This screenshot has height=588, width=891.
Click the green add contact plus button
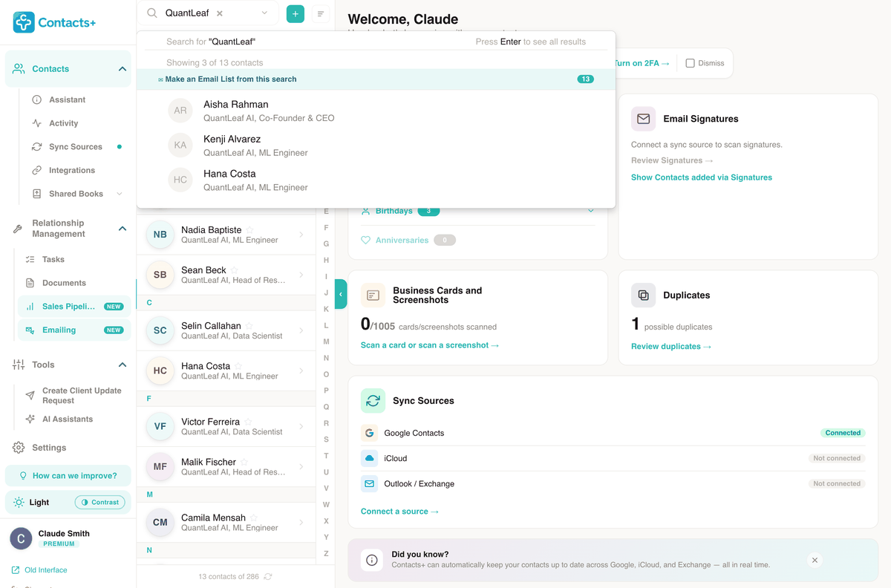click(x=296, y=13)
